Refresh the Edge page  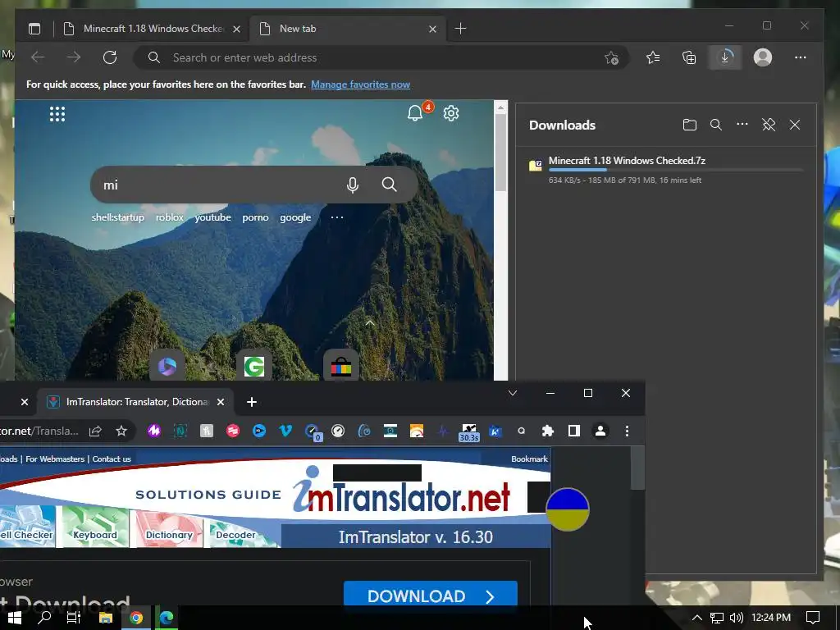tap(110, 57)
